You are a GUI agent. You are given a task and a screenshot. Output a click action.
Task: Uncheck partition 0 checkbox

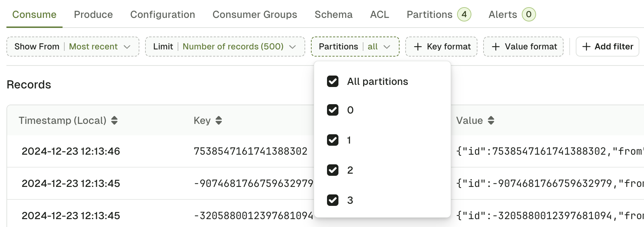pyautogui.click(x=333, y=110)
